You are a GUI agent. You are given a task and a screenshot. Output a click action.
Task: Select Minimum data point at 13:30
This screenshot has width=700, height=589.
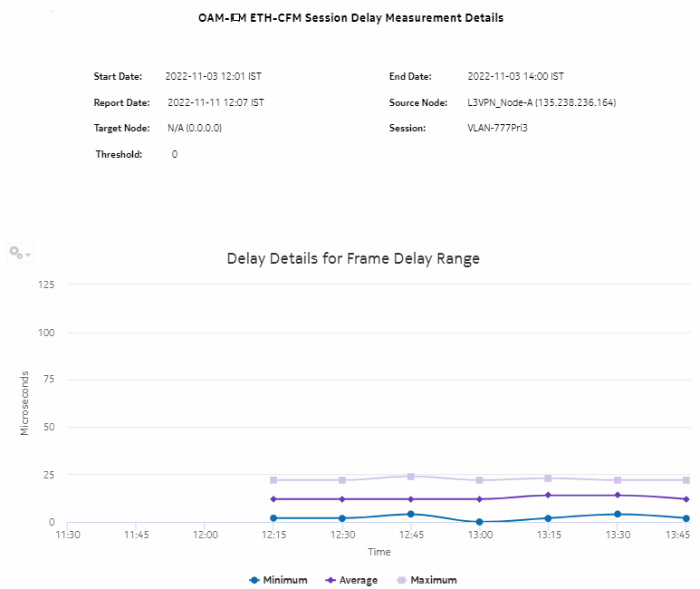tap(618, 515)
